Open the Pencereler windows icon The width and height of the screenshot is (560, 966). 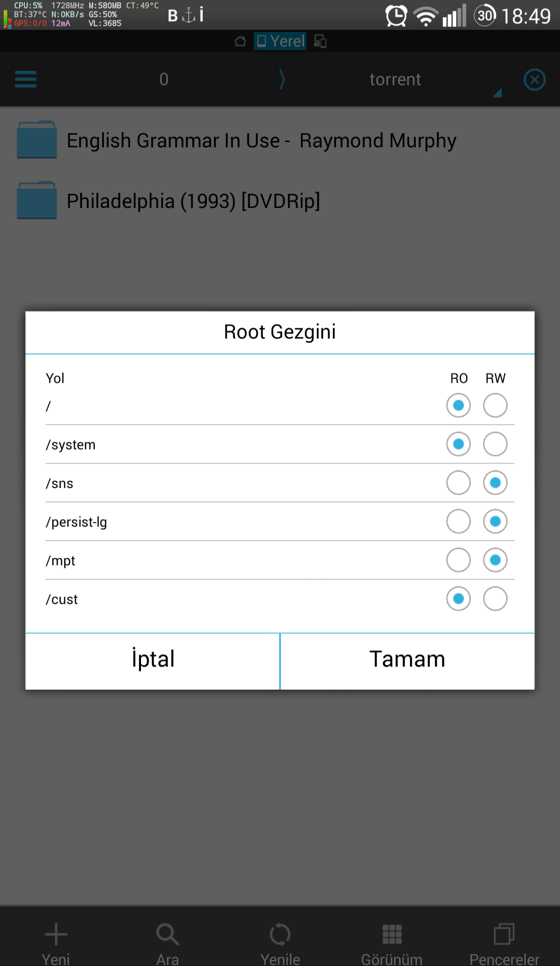coord(504,934)
